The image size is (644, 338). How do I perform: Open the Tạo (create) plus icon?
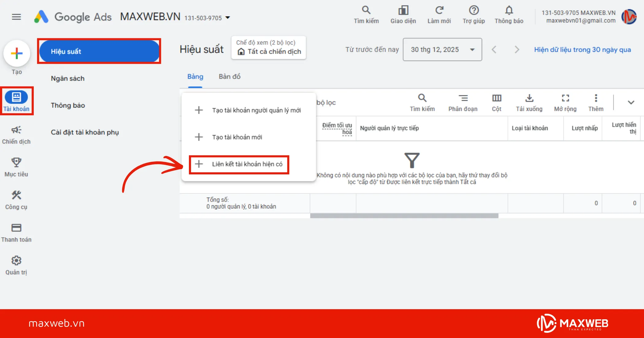(17, 53)
